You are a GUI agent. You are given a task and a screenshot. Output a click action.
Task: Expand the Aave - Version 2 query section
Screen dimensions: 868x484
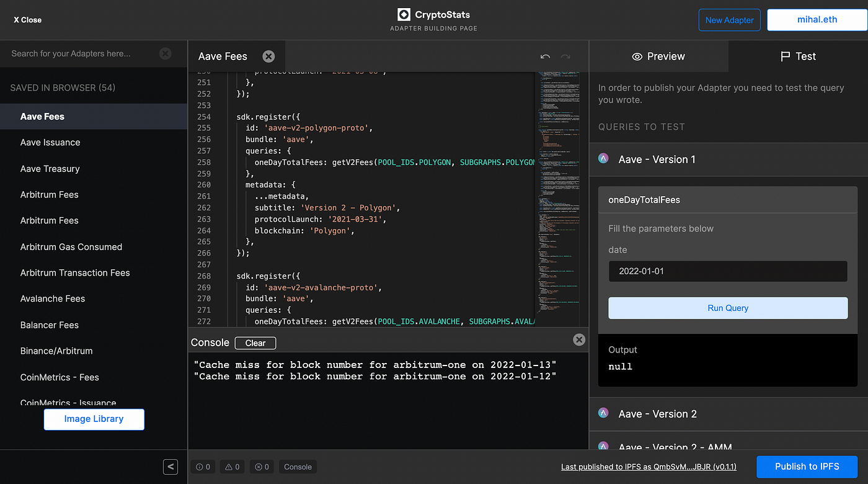728,414
